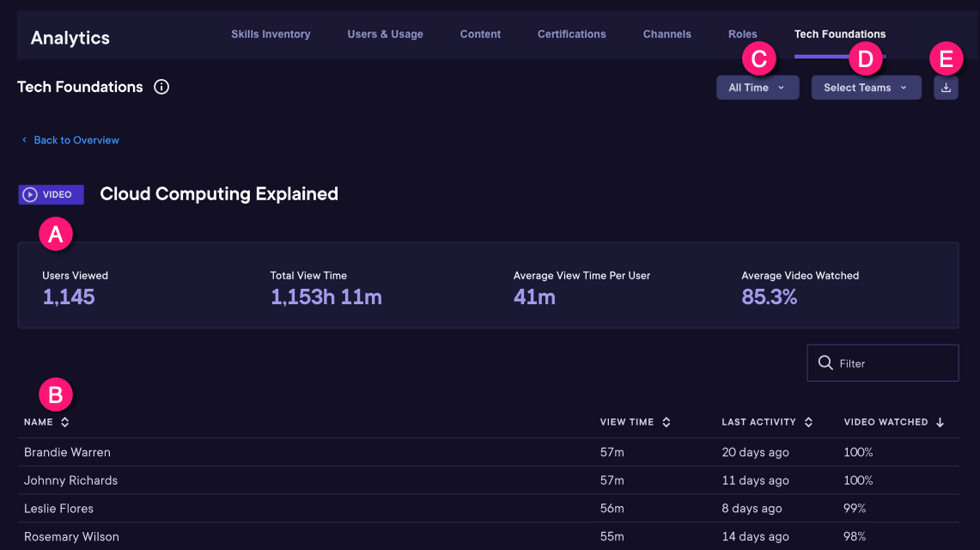Switch to the Content tab
Screen dimensions: 980x550
480,34
